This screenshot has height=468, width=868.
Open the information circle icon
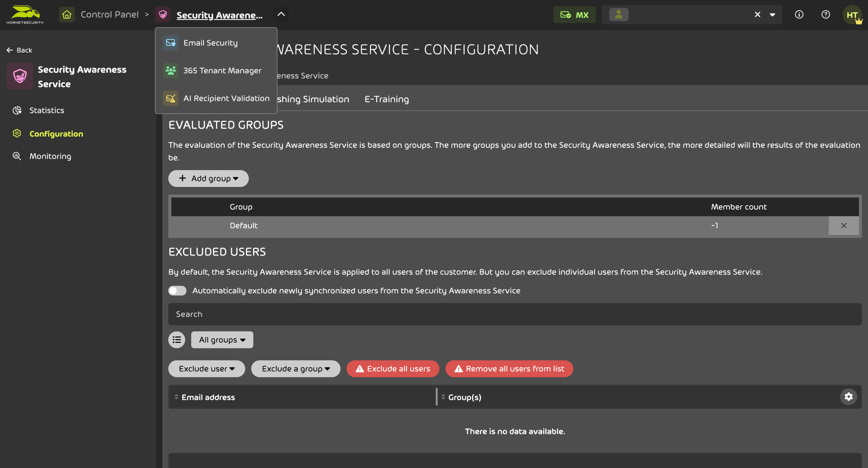[799, 15]
